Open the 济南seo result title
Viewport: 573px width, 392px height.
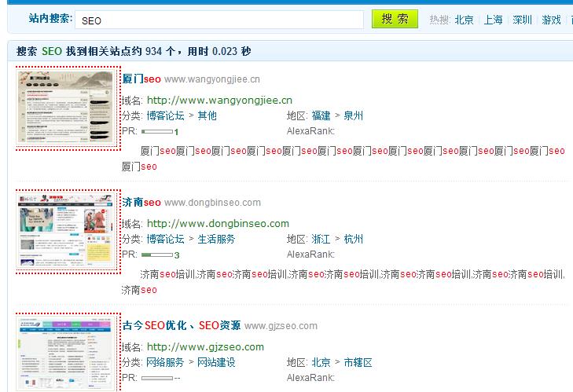click(x=141, y=203)
